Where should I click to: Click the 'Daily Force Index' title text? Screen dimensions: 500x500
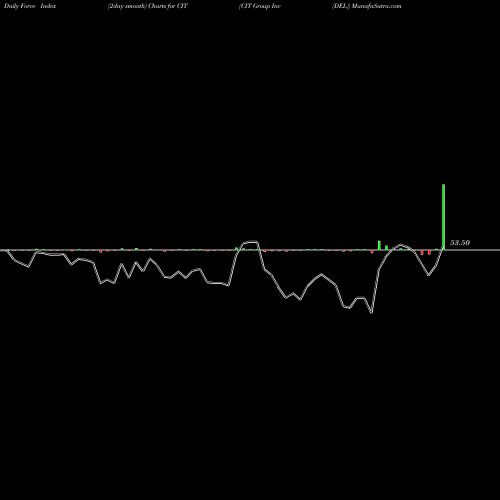[30, 6]
